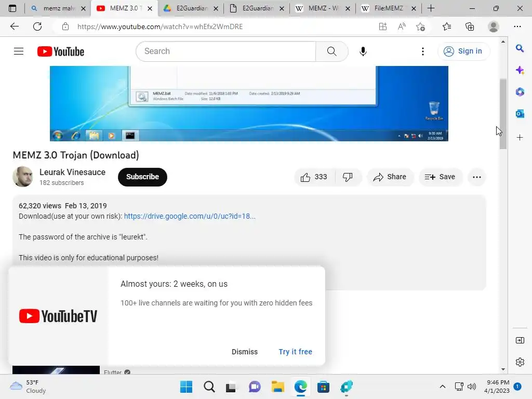Open channel name Leurak Vinesauce
532x399 pixels.
72,172
